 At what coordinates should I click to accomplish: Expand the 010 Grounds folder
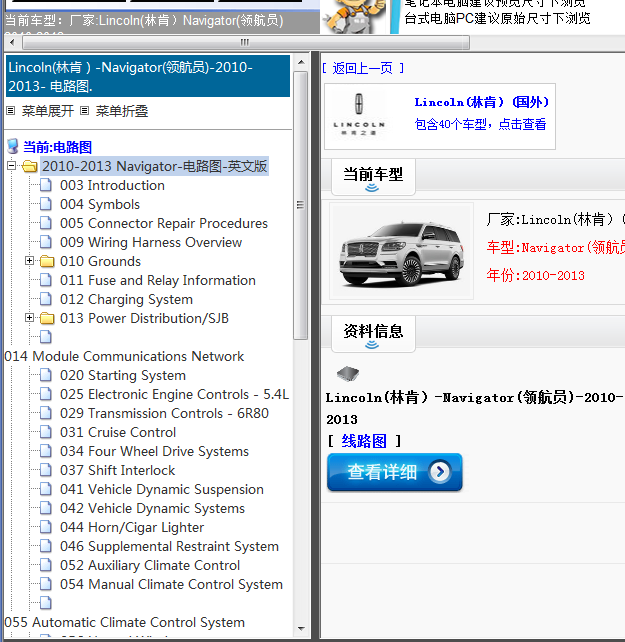[x=29, y=260]
